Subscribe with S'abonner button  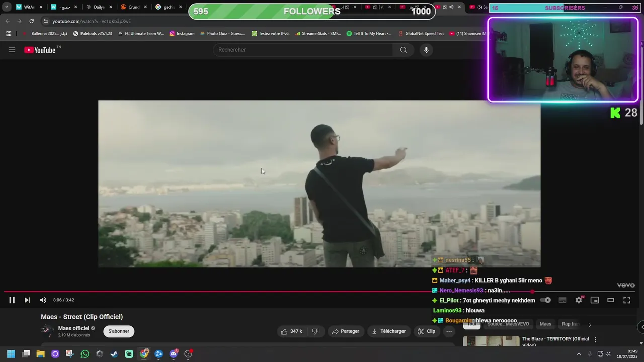[x=119, y=331]
